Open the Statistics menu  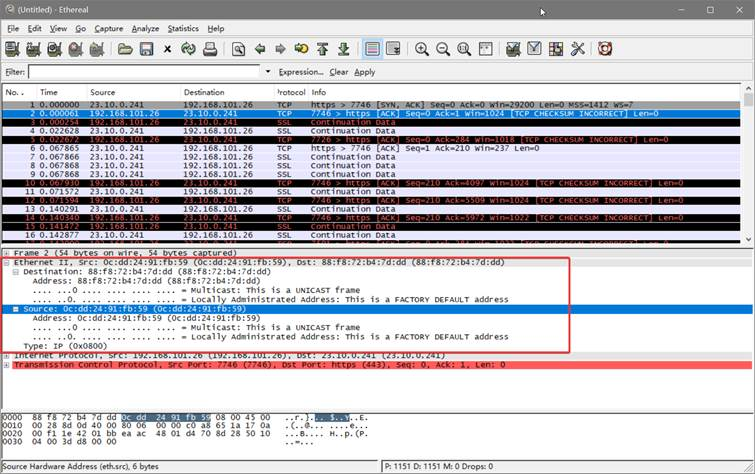click(183, 28)
